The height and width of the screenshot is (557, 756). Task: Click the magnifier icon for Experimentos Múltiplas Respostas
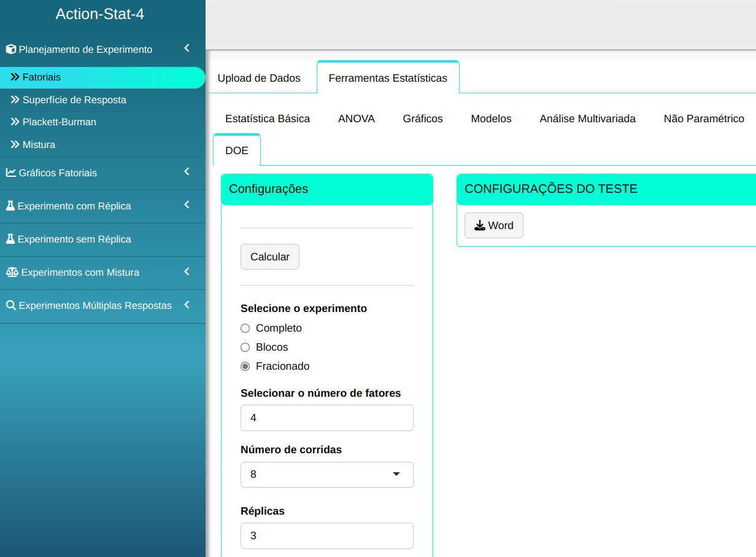[x=10, y=305]
